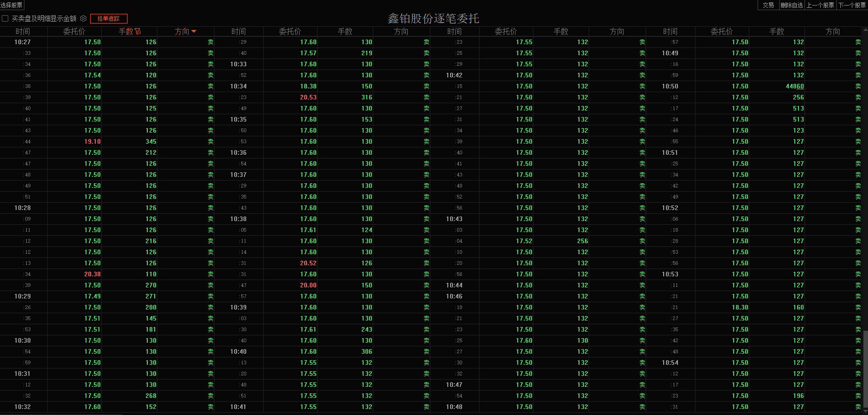Select the 18.30 price cell

[x=740, y=307]
